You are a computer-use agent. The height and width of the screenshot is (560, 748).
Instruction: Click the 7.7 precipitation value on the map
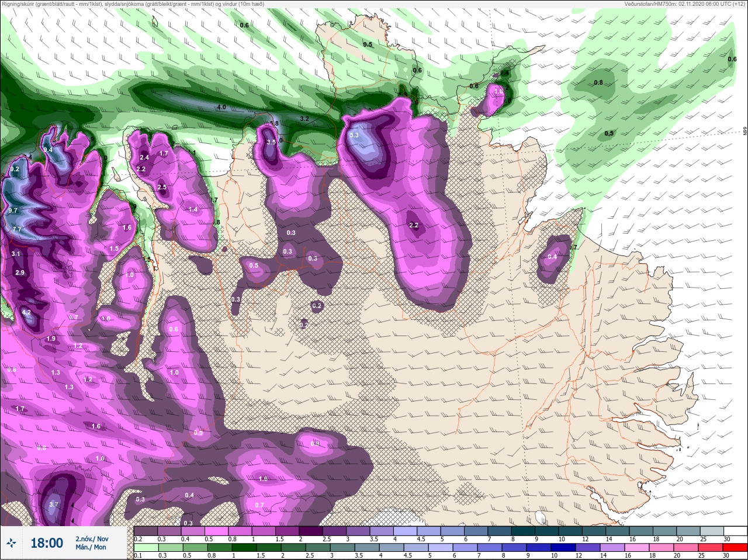coord(18,229)
